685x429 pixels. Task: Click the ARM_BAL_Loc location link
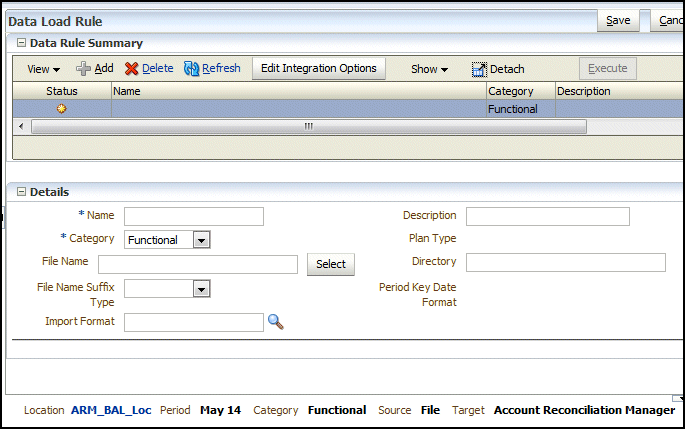tap(111, 410)
